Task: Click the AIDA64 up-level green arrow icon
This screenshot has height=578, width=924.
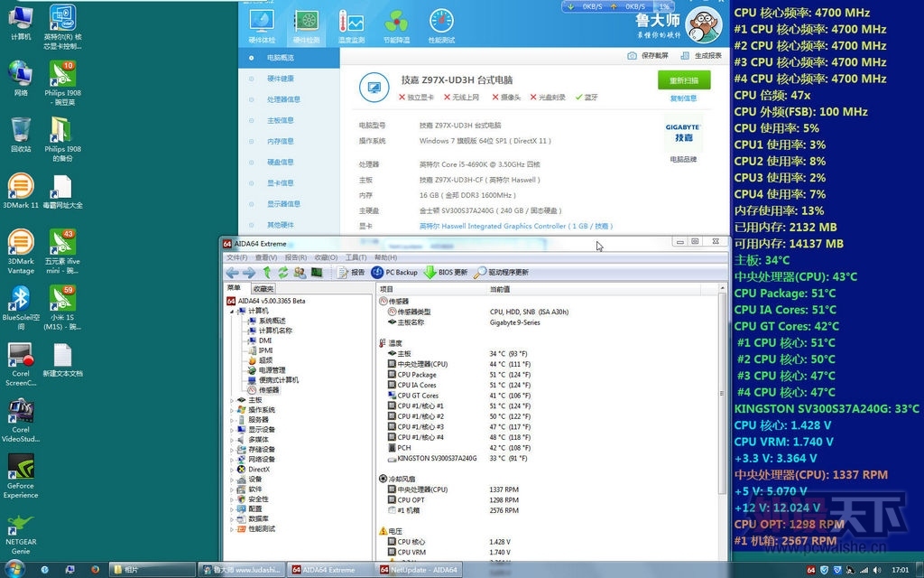Action: 267,273
